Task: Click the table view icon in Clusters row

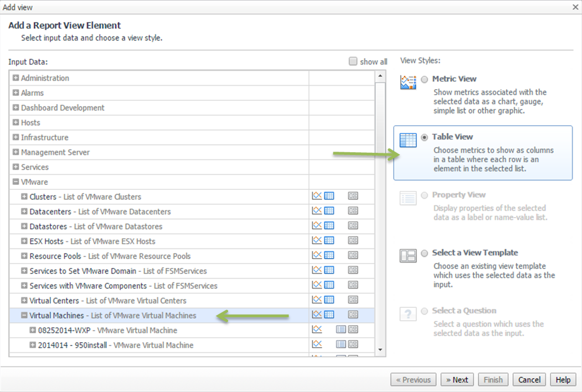Action: [329, 196]
